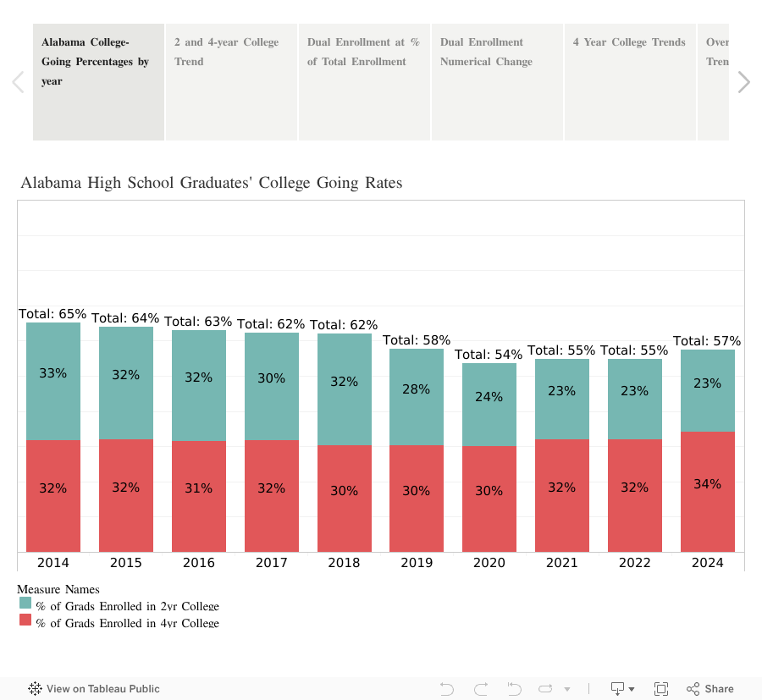Select the Revert icon to reset the dashboard

(514, 688)
